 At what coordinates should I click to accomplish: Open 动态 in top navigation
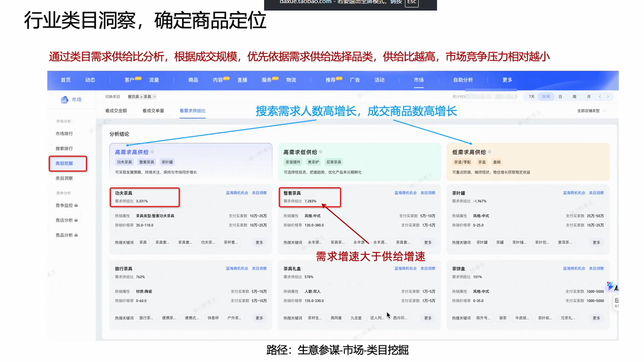pos(90,80)
